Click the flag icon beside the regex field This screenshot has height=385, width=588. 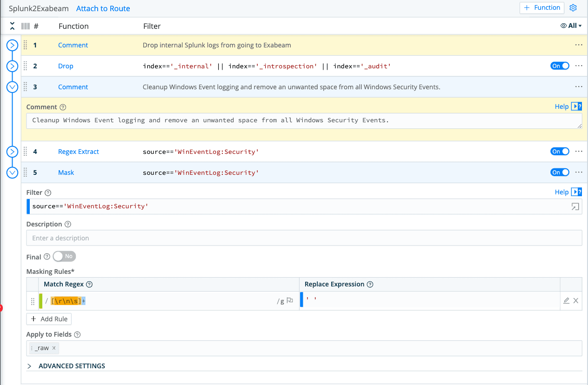[289, 300]
